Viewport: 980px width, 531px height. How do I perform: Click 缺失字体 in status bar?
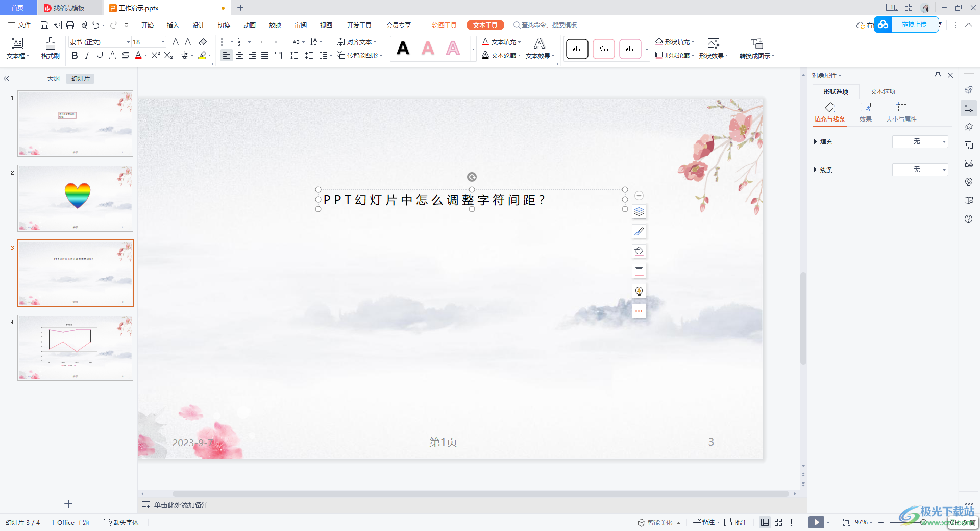(121, 522)
